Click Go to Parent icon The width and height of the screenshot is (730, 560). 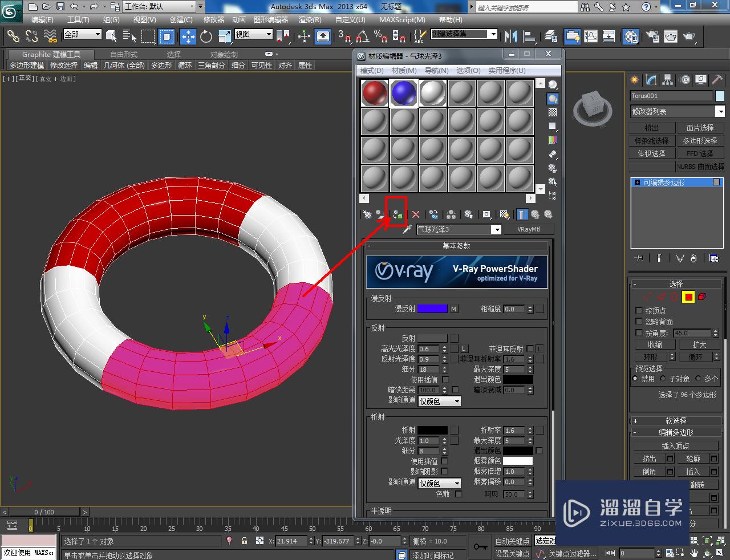coord(535,214)
